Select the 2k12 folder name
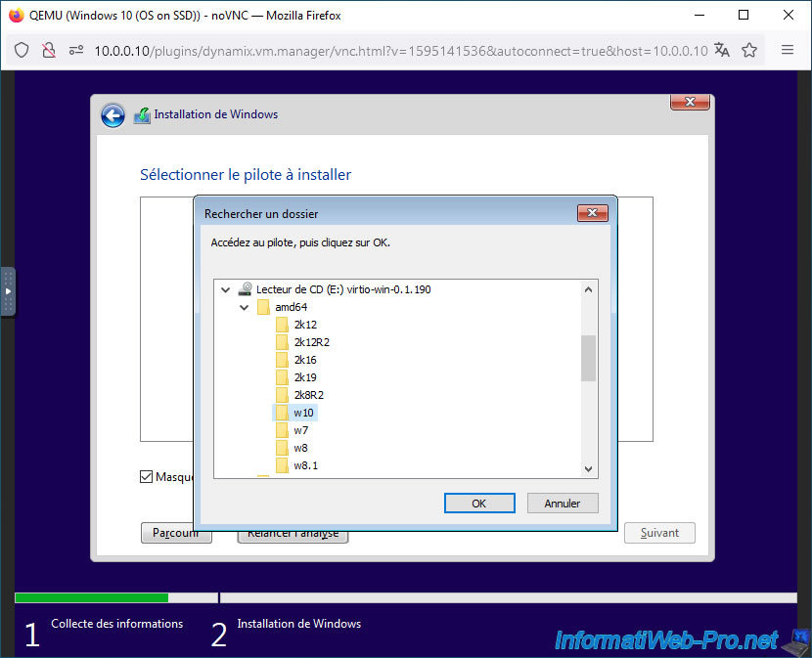The image size is (812, 658). pos(305,325)
